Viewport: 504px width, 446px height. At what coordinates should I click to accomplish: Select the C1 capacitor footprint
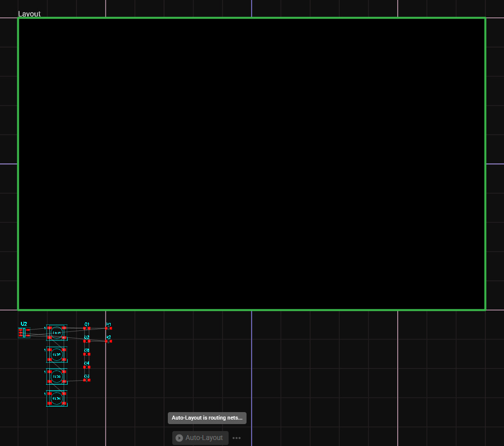[87, 328]
